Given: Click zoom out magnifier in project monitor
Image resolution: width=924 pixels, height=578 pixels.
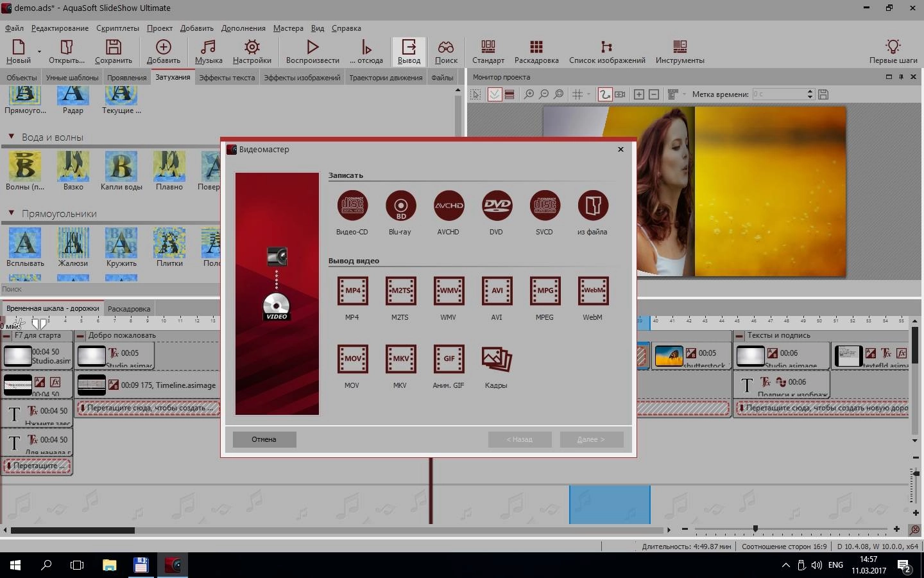Looking at the screenshot, I should pyautogui.click(x=544, y=94).
